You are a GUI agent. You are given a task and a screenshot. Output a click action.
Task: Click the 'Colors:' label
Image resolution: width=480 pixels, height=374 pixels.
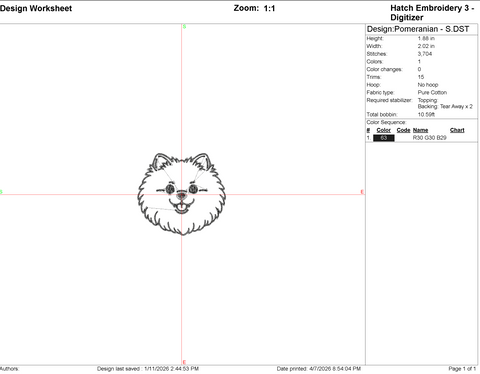tap(375, 62)
